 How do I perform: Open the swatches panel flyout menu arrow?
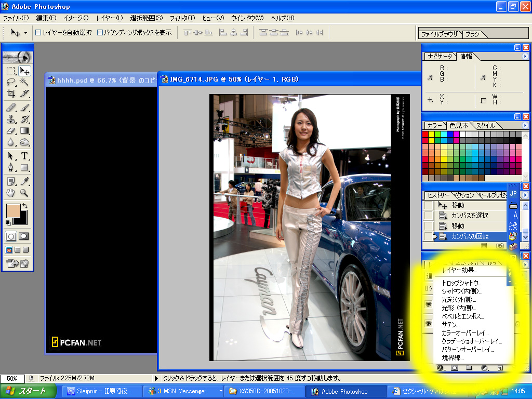tap(525, 126)
